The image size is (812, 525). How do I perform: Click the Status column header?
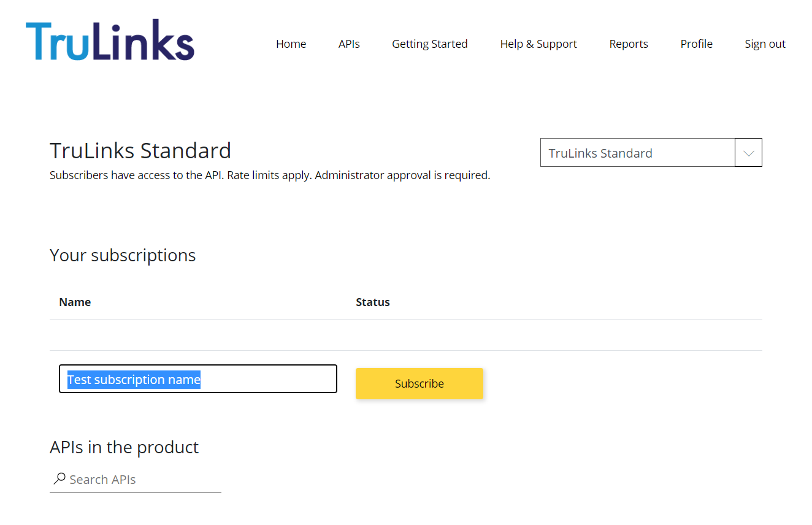pos(373,302)
